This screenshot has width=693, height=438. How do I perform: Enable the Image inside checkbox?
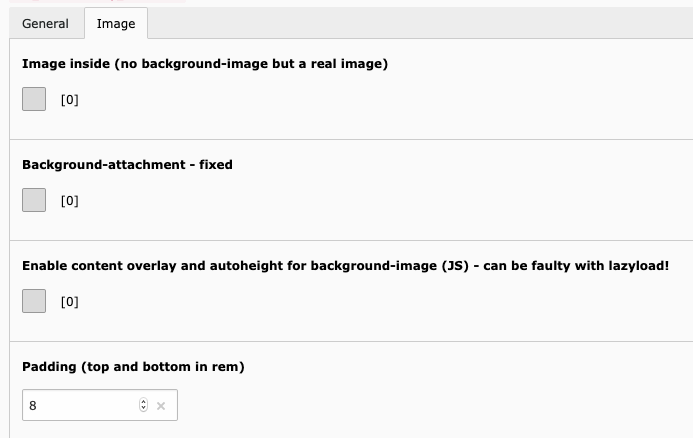(x=34, y=99)
